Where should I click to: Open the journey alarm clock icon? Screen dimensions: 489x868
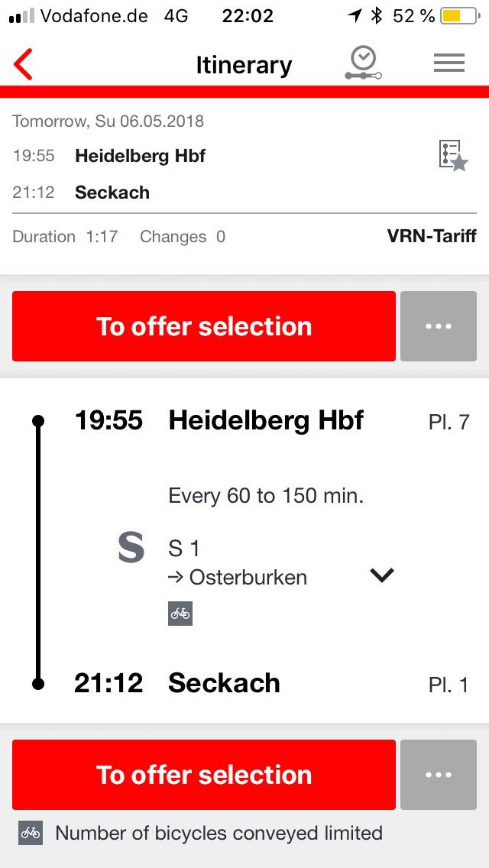point(362,63)
